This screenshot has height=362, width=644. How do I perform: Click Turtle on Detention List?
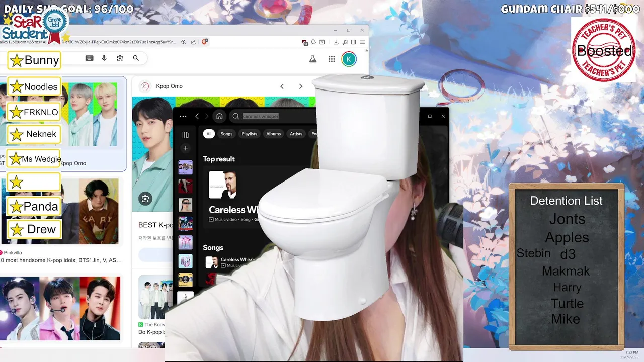point(567,304)
